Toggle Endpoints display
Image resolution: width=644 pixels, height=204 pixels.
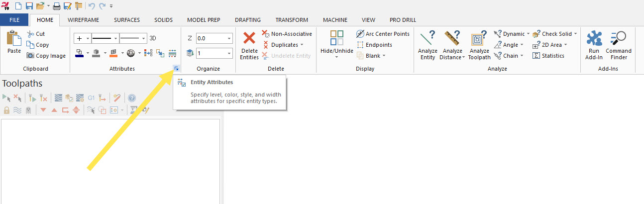pyautogui.click(x=374, y=45)
